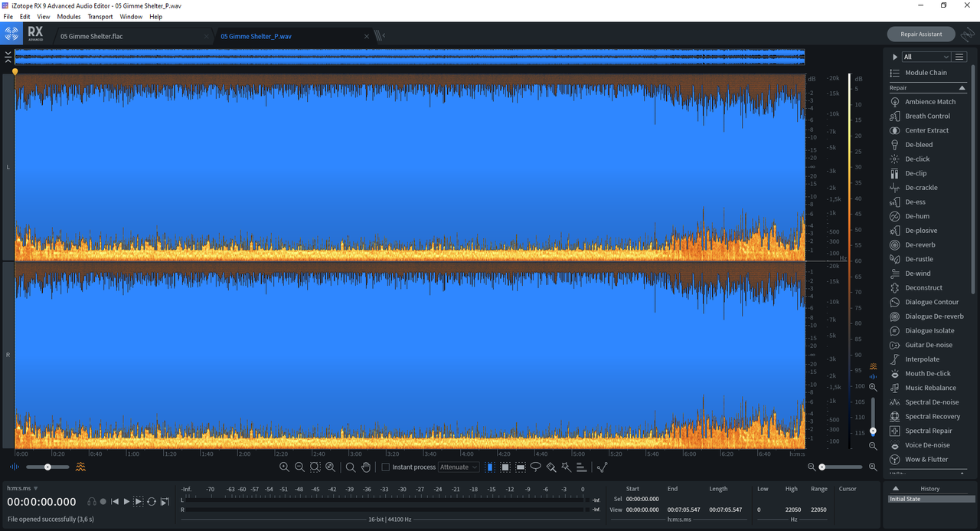Open the Breath Control module
Screen dimensions: 980x531
point(920,116)
